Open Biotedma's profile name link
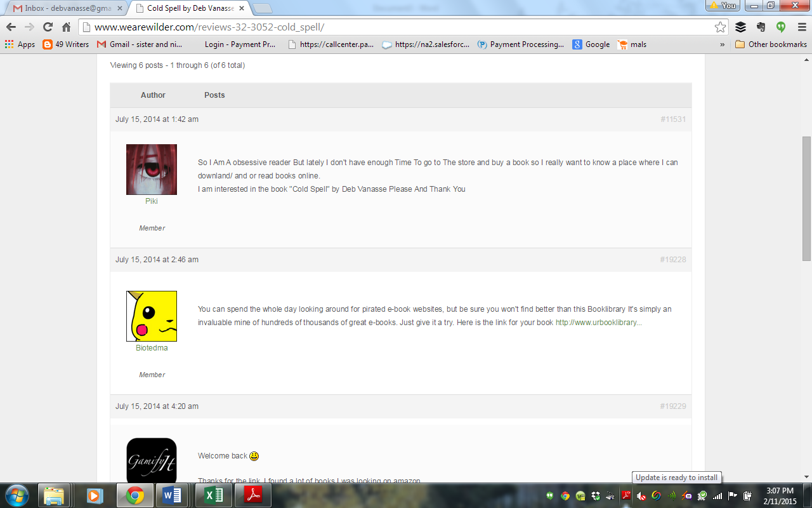 152,348
